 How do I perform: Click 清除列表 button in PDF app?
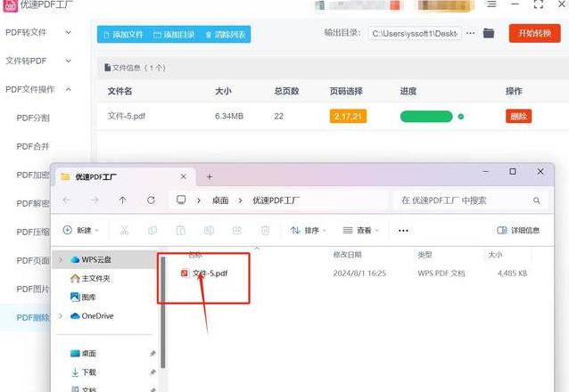pyautogui.click(x=226, y=35)
